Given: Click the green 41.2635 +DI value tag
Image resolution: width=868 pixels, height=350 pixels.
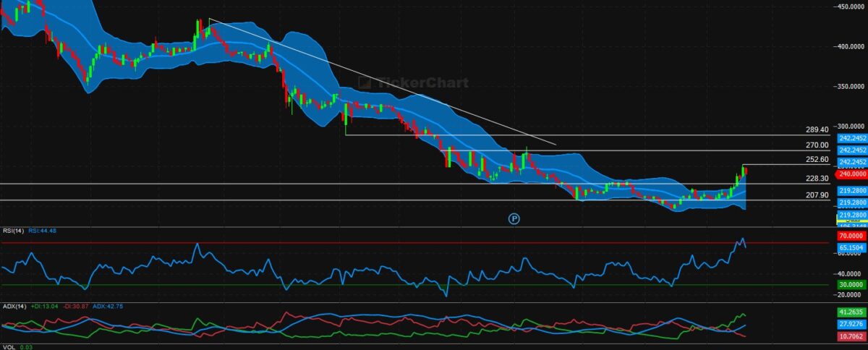Looking at the screenshot, I should coord(851,312).
